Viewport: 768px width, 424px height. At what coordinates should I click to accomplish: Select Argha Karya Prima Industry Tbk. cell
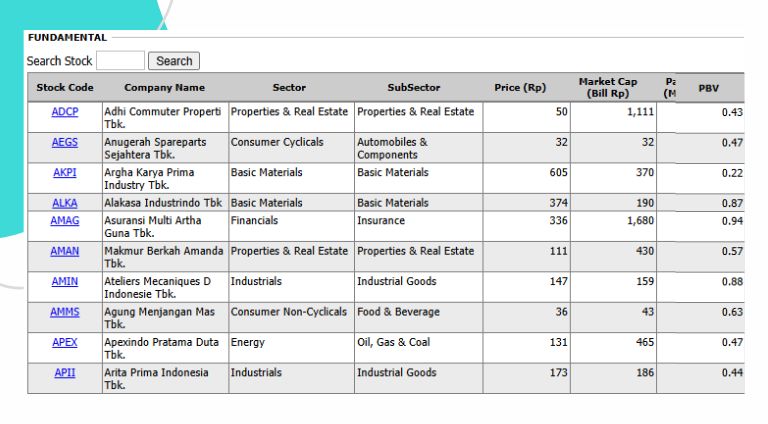coord(165,178)
